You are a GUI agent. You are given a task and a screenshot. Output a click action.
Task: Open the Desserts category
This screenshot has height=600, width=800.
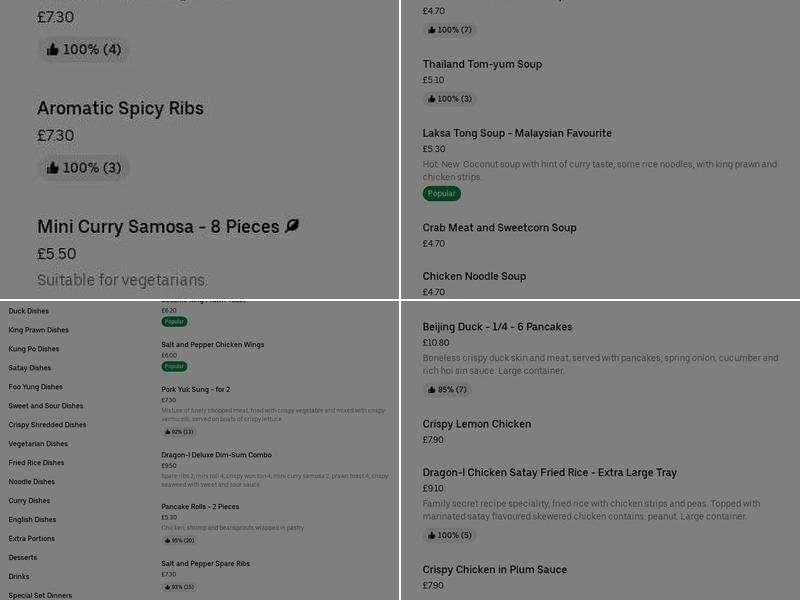pyautogui.click(x=23, y=558)
